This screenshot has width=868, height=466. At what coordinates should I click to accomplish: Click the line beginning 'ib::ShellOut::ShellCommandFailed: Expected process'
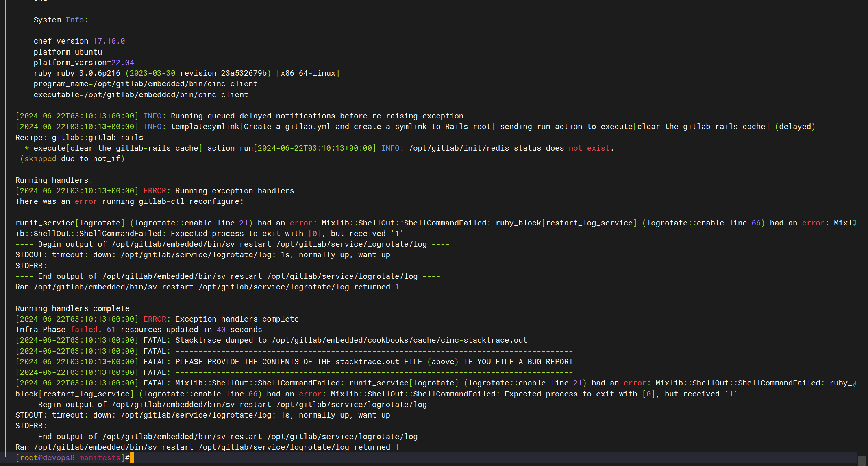(x=209, y=234)
